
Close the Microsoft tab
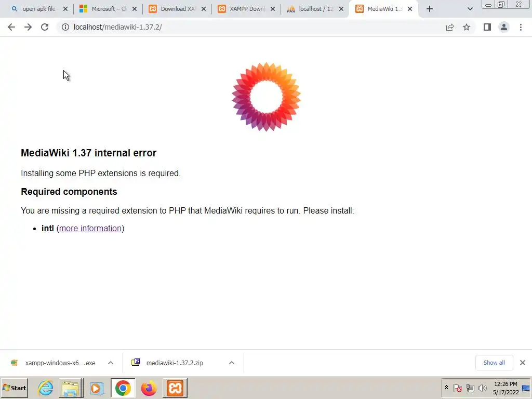(135, 9)
